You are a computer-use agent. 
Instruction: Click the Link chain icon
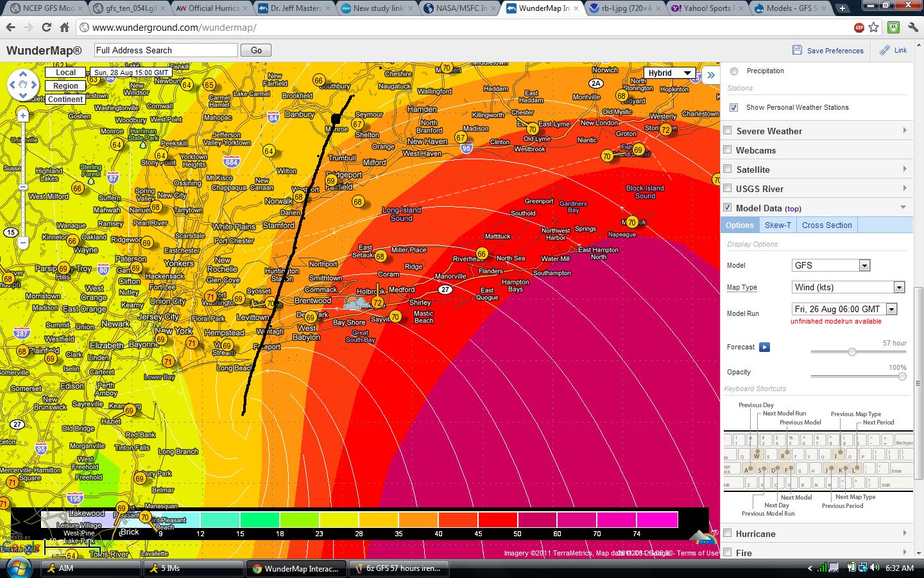(885, 50)
